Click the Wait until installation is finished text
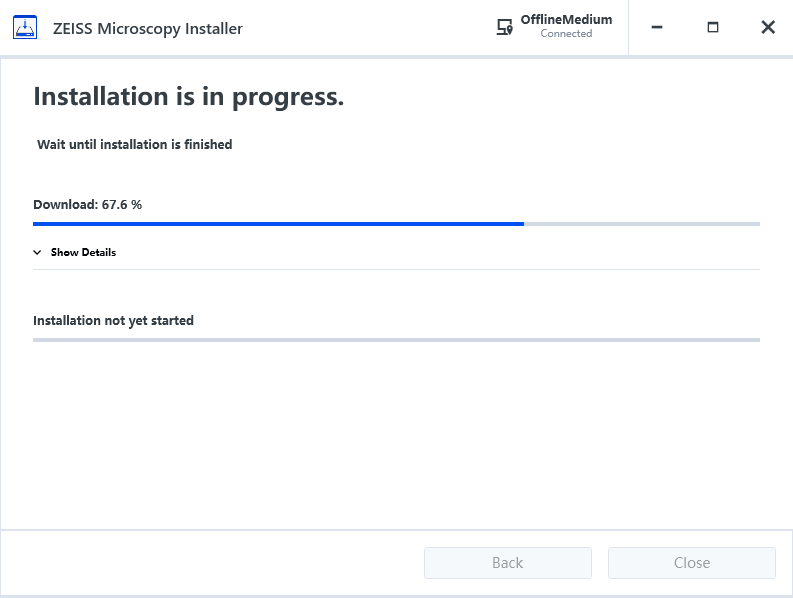This screenshot has height=598, width=793. 135,145
